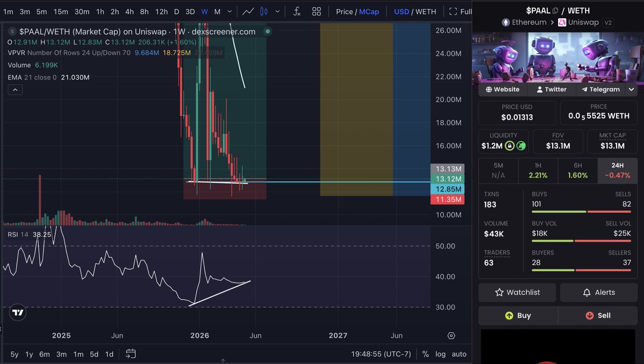Select the 5y range at chart bottom

(14, 354)
